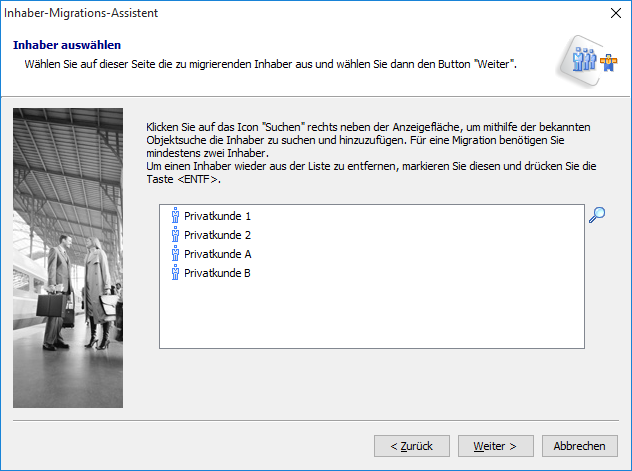Image resolution: width=632 pixels, height=471 pixels.
Task: Click the person icon beside Privatkunde B
Action: click(x=175, y=273)
